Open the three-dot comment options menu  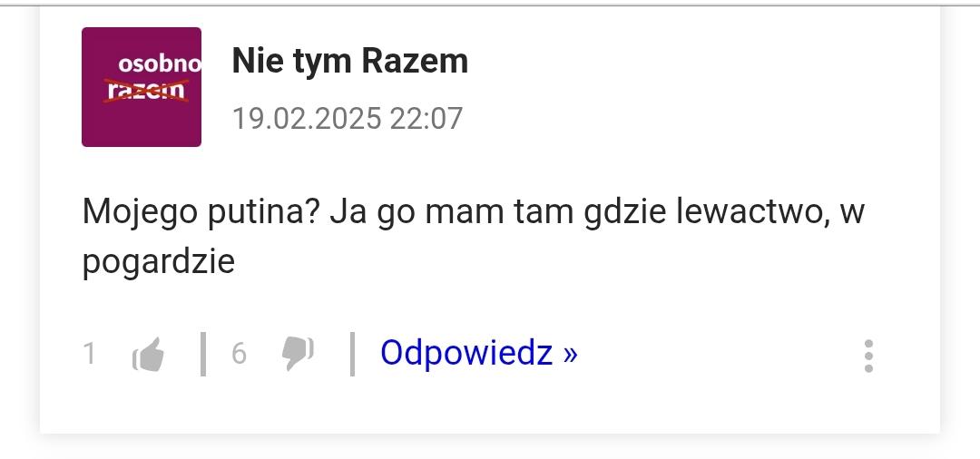tap(868, 356)
